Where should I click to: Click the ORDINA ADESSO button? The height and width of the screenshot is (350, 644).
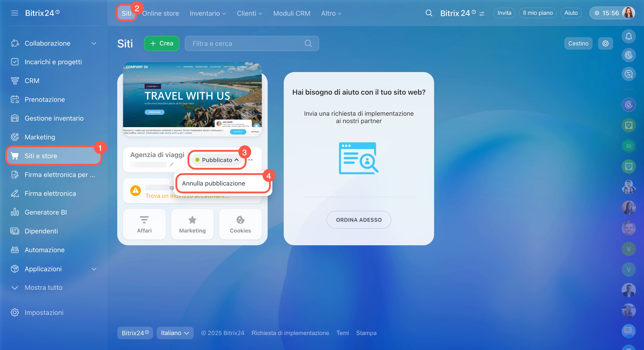point(358,220)
